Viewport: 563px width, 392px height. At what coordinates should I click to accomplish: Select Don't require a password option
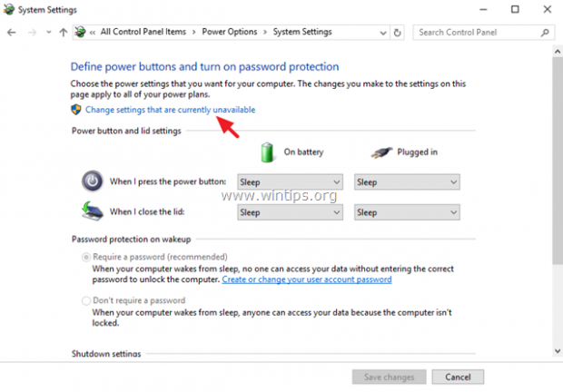point(87,300)
